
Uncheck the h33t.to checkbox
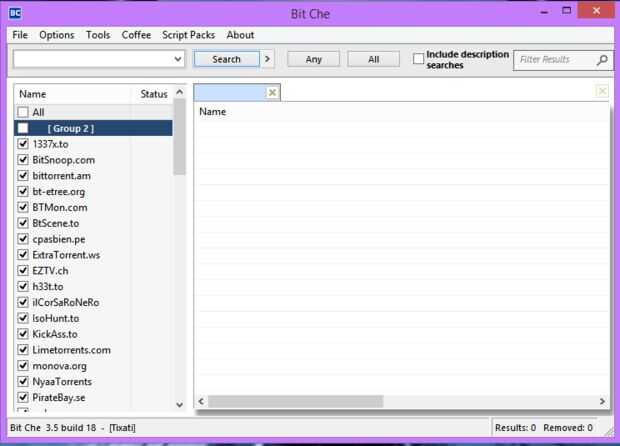click(x=23, y=286)
